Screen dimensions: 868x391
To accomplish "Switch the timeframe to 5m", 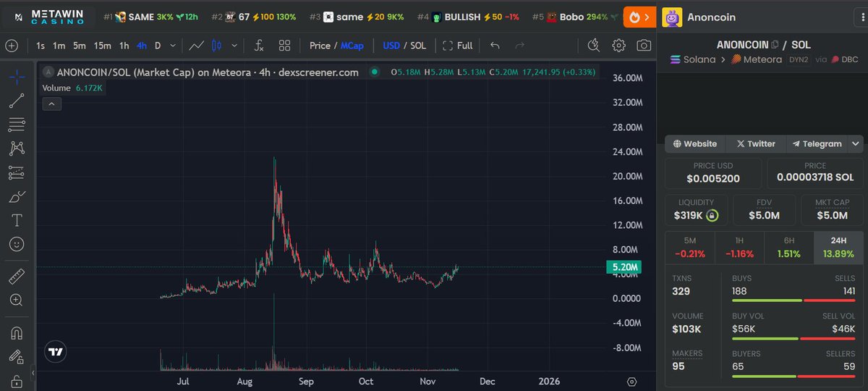I will [x=80, y=46].
